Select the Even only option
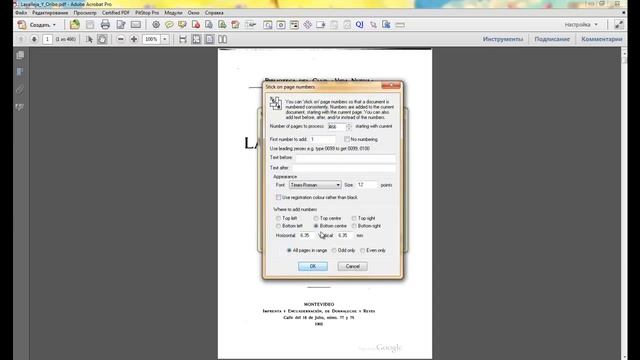 [362, 250]
